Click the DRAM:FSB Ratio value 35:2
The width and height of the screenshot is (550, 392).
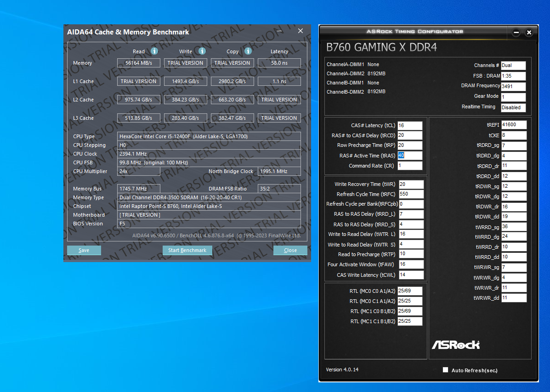[279, 189]
